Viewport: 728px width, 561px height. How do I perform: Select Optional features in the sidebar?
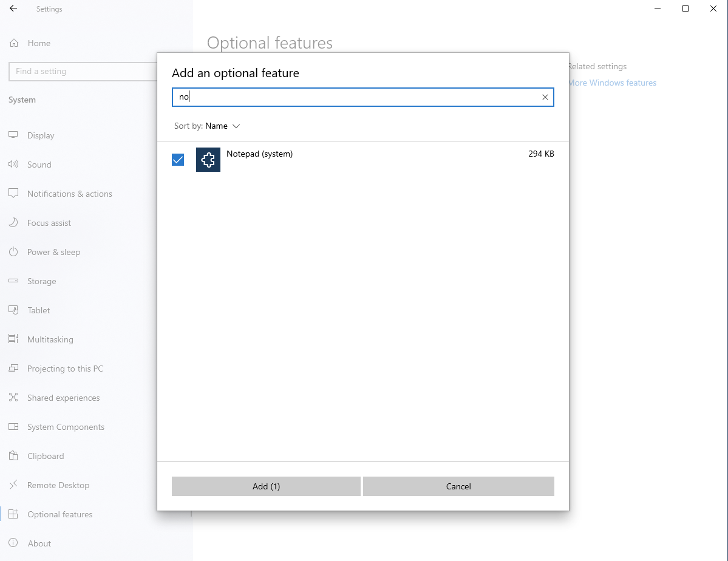60,515
